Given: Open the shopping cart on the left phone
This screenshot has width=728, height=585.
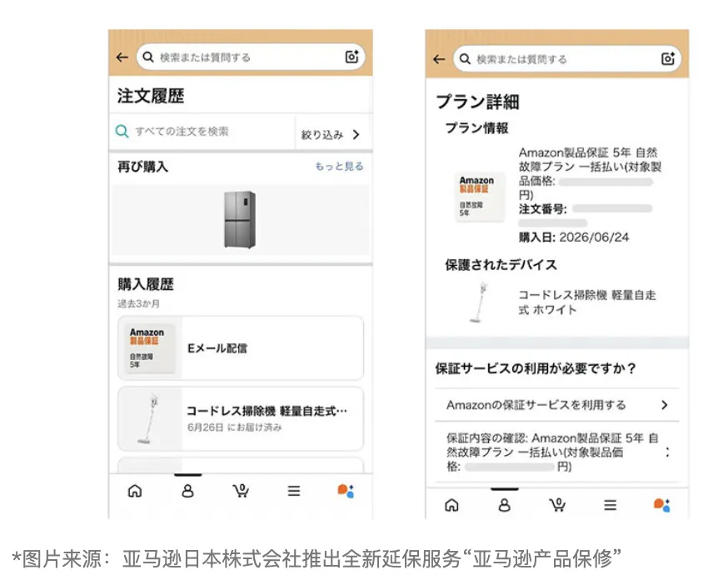Looking at the screenshot, I should 241,491.
